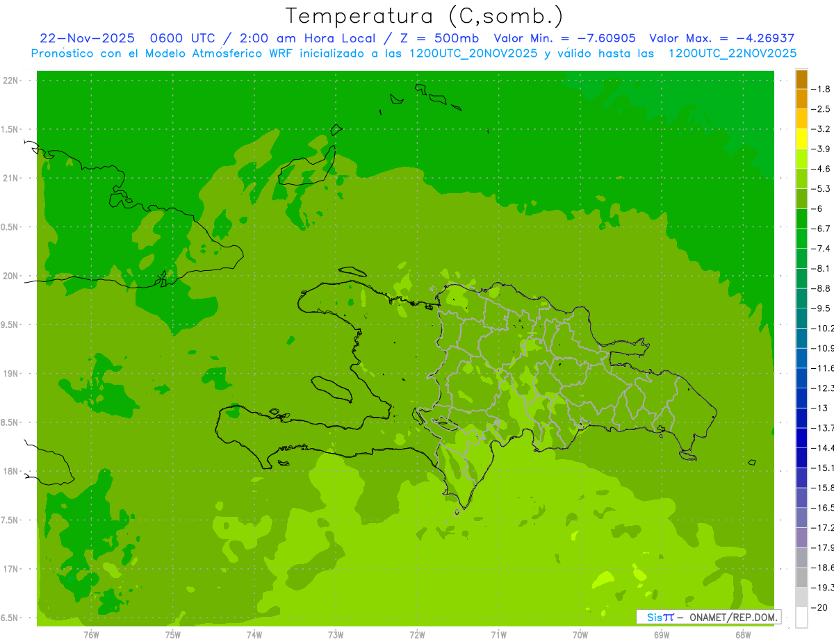Click the '18N' latitude label

pyautogui.click(x=11, y=471)
